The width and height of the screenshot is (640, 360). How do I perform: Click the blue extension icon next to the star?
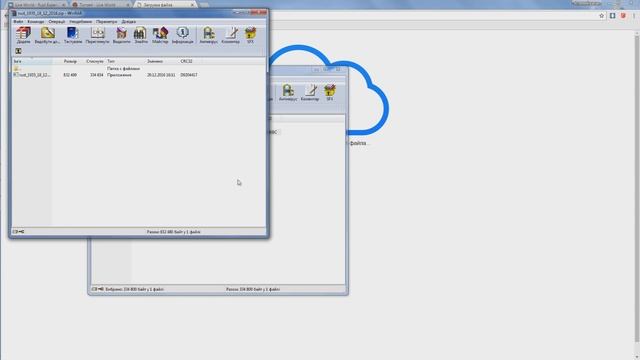pyautogui.click(x=612, y=16)
